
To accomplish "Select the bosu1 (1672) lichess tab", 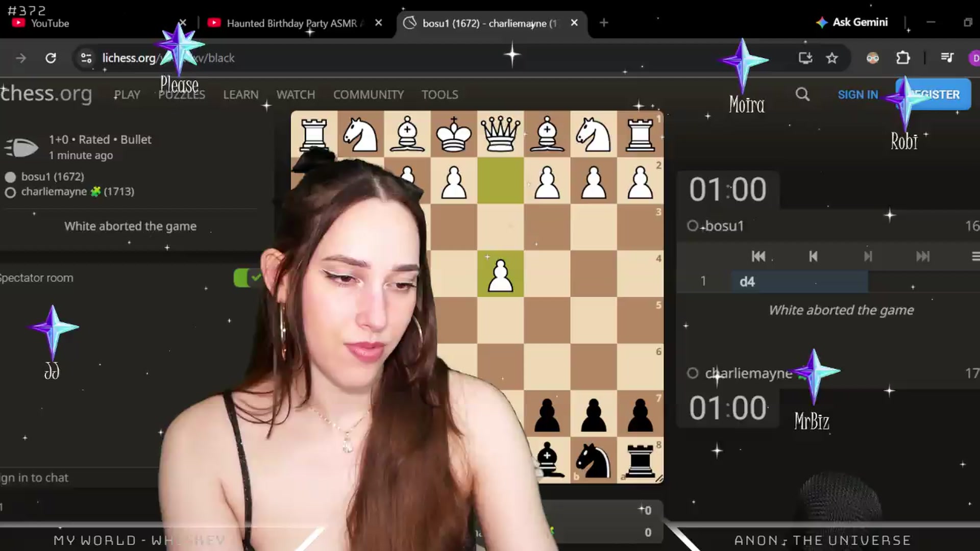I will 491,23.
